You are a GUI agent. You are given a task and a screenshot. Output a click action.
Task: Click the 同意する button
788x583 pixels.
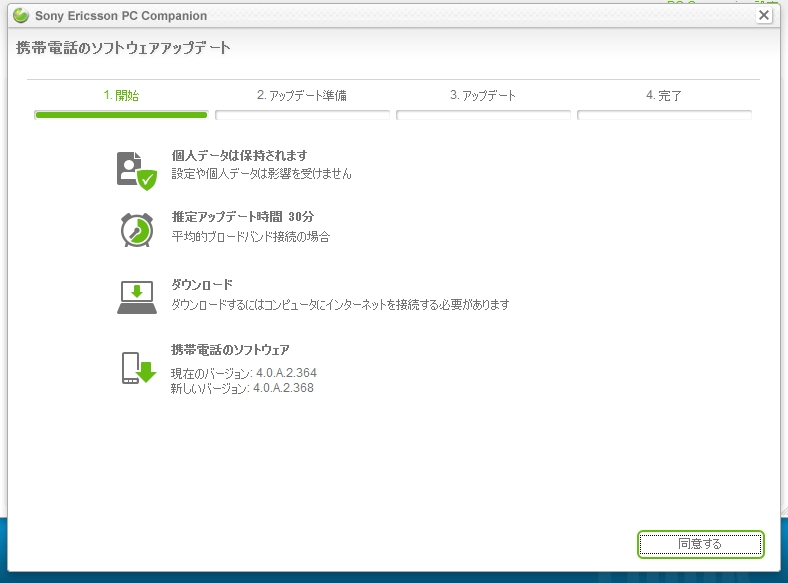tap(700, 544)
